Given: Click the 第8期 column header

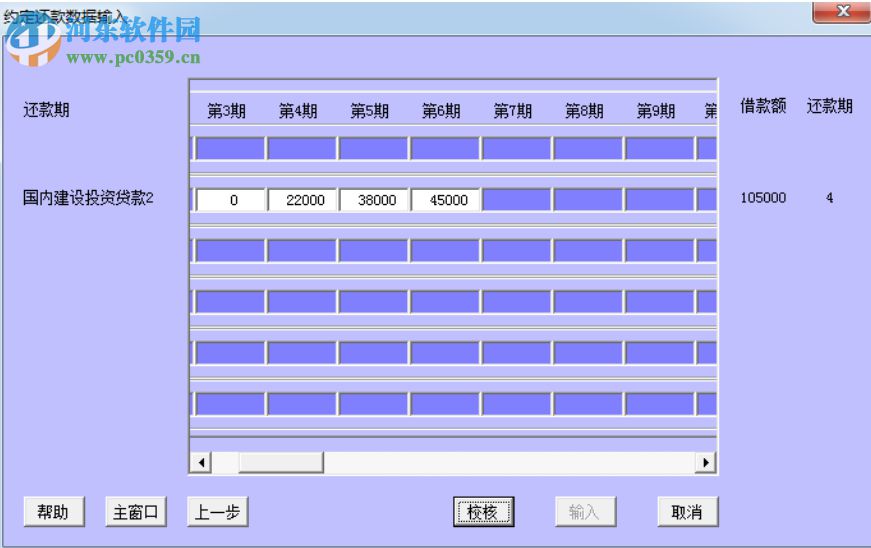Looking at the screenshot, I should coord(585,111).
